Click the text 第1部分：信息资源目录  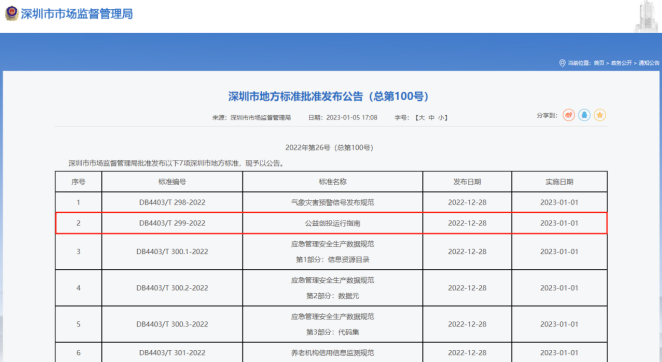[333, 259]
